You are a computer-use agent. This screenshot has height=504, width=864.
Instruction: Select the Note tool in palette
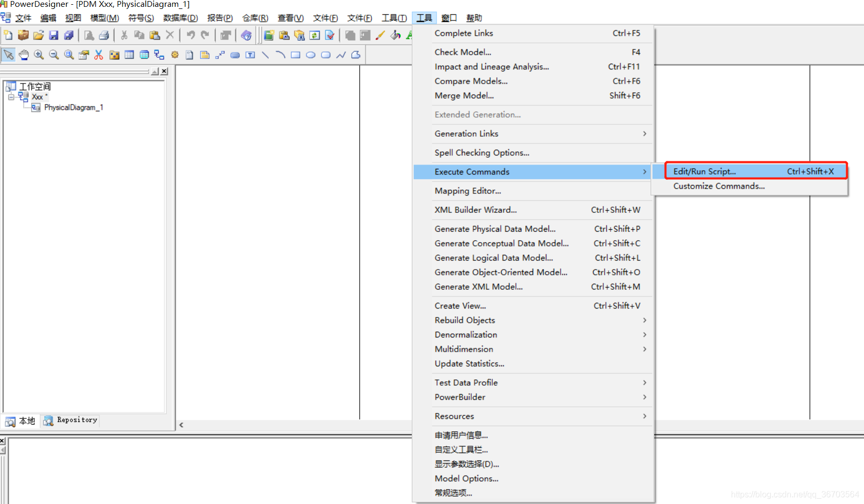(x=205, y=55)
